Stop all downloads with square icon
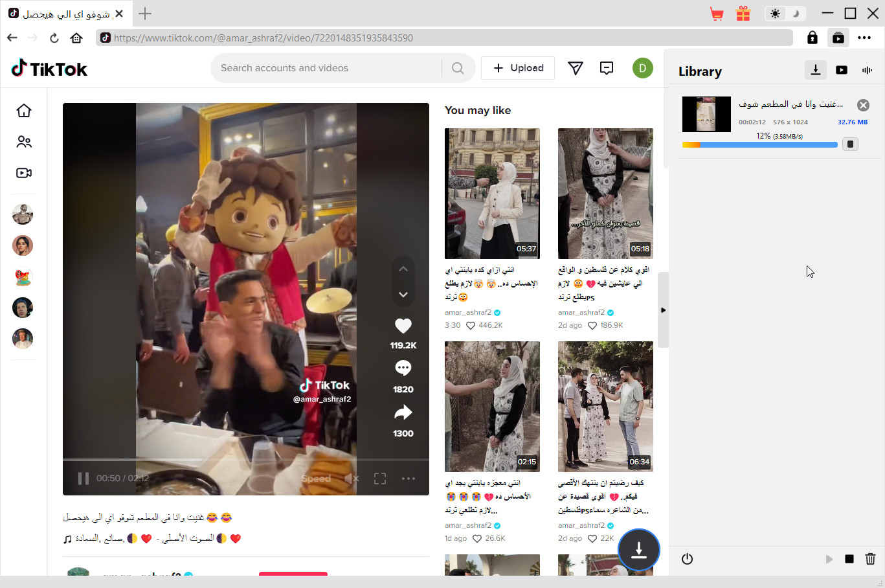This screenshot has width=885, height=588. (x=849, y=559)
